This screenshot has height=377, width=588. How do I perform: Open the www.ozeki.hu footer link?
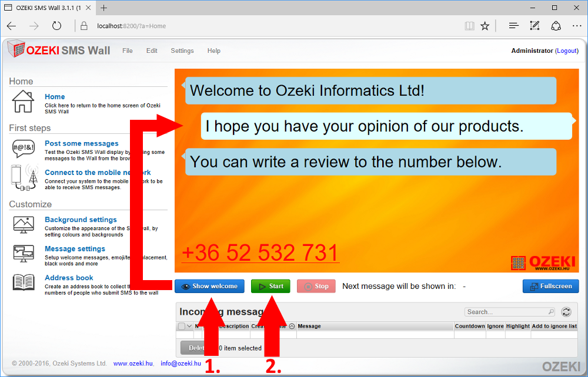[133, 363]
